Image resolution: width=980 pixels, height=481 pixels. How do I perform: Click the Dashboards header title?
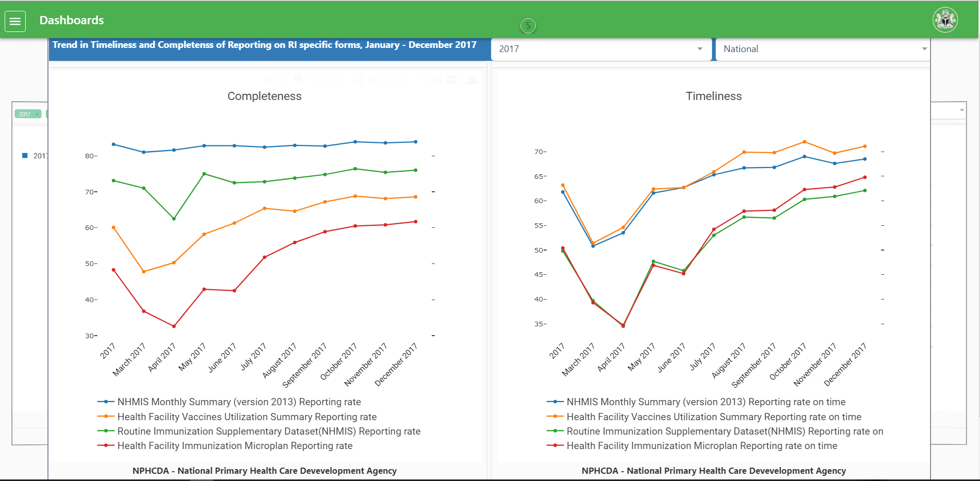click(72, 20)
